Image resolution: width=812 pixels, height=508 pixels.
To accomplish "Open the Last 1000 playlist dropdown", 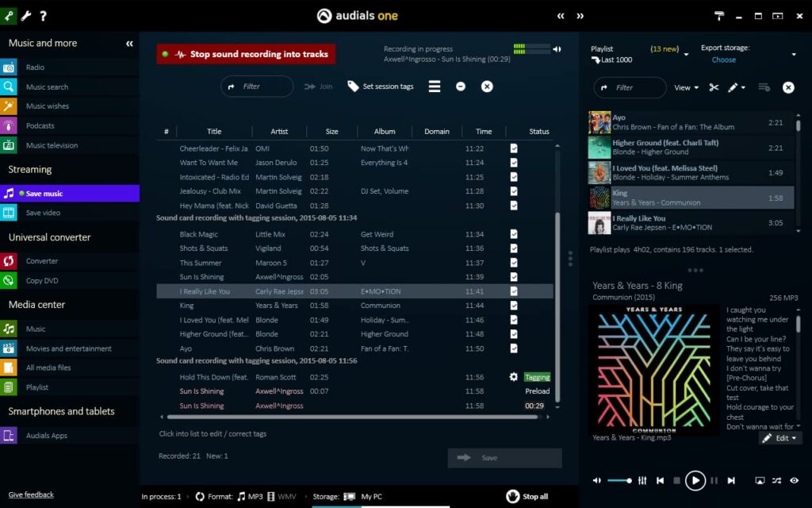I will (x=687, y=55).
